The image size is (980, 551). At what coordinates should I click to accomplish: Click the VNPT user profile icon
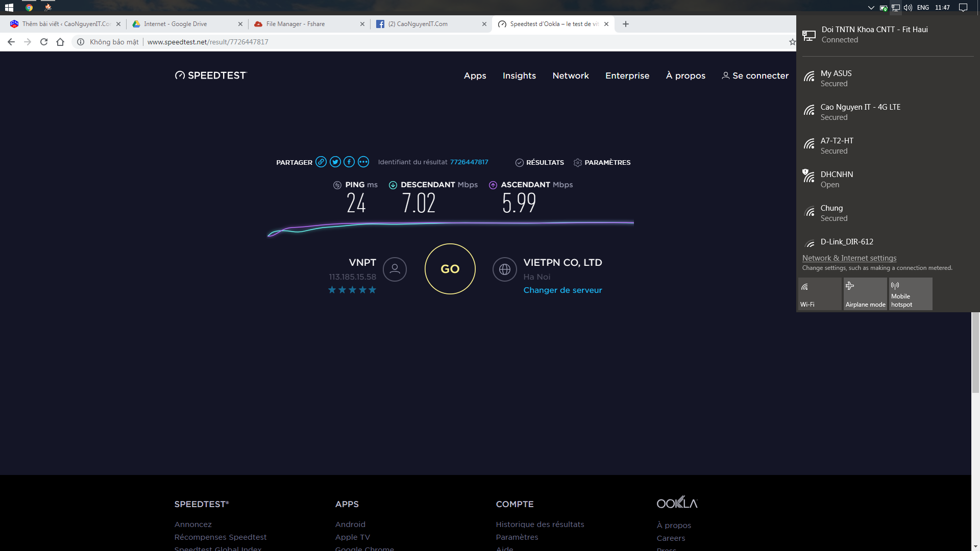click(395, 269)
